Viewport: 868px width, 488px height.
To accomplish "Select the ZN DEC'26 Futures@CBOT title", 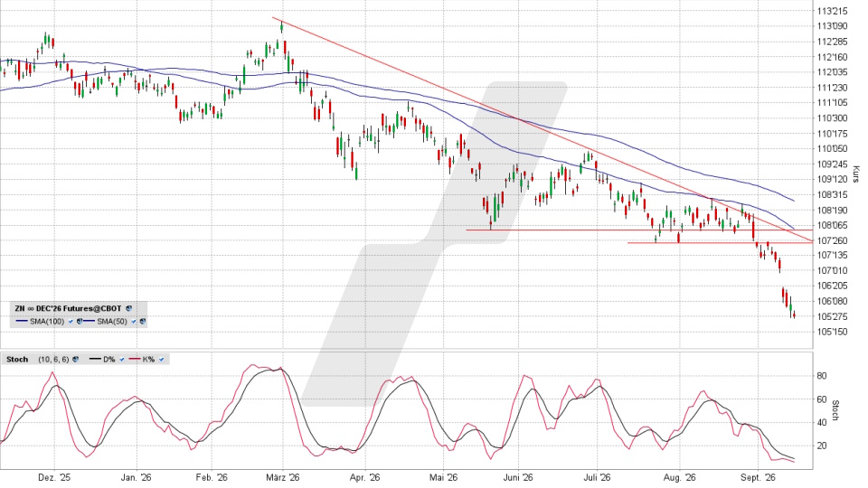I will [68, 308].
